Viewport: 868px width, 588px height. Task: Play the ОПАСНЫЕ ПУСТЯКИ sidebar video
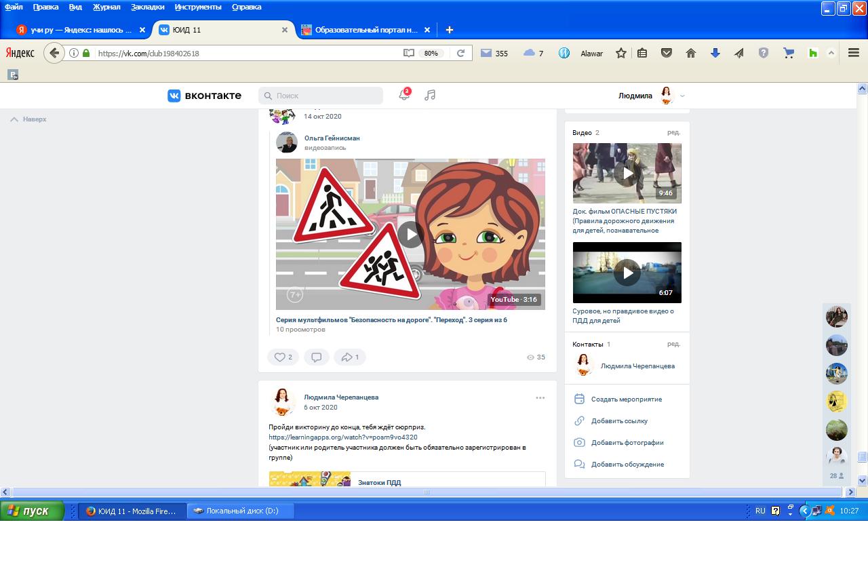click(x=627, y=173)
